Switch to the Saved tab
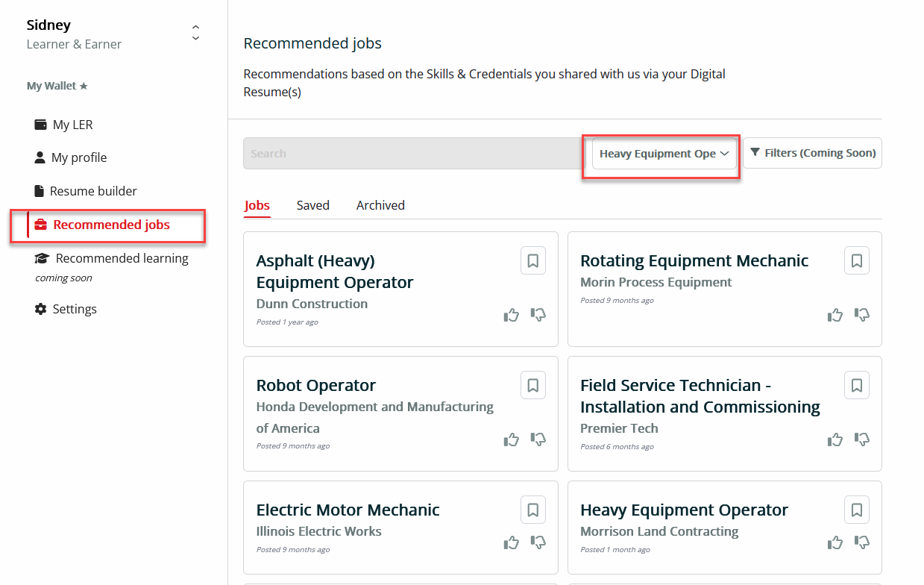 (x=312, y=205)
